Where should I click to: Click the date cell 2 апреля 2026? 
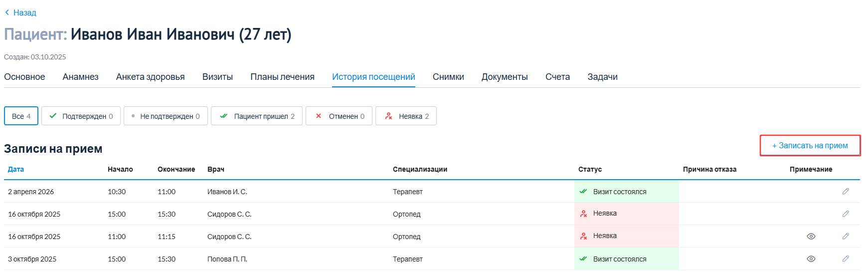click(x=31, y=192)
